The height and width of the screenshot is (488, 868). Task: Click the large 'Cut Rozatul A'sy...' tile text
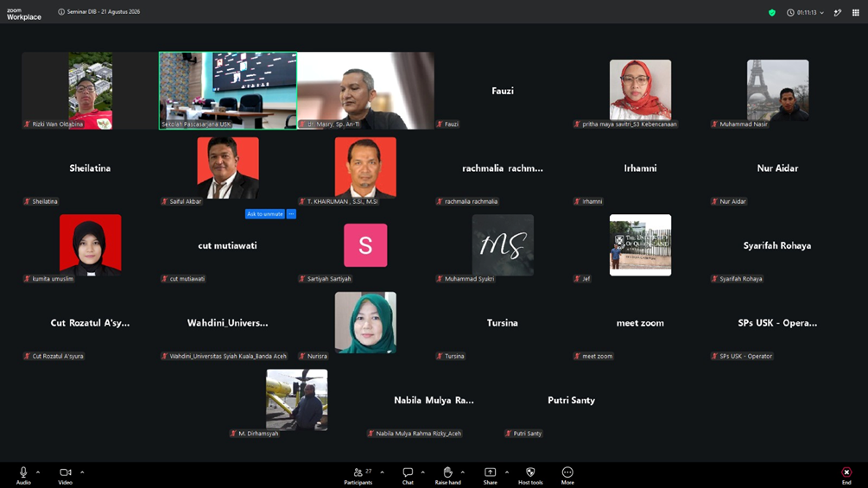pyautogui.click(x=90, y=323)
